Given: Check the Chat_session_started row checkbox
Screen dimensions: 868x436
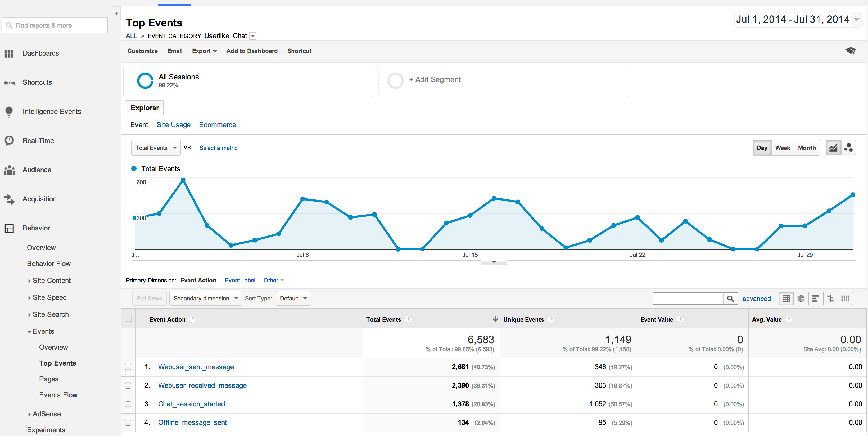Looking at the screenshot, I should 128,404.
